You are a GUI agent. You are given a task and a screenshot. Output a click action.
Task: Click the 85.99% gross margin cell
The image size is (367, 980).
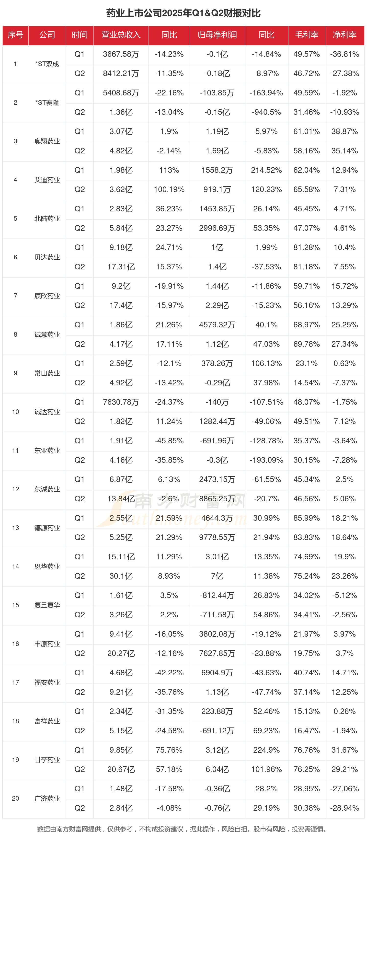tap(307, 518)
